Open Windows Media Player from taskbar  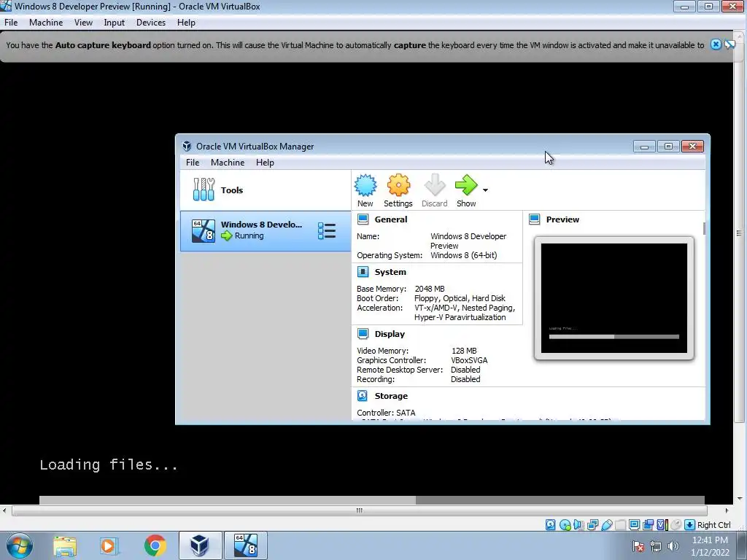(x=109, y=545)
